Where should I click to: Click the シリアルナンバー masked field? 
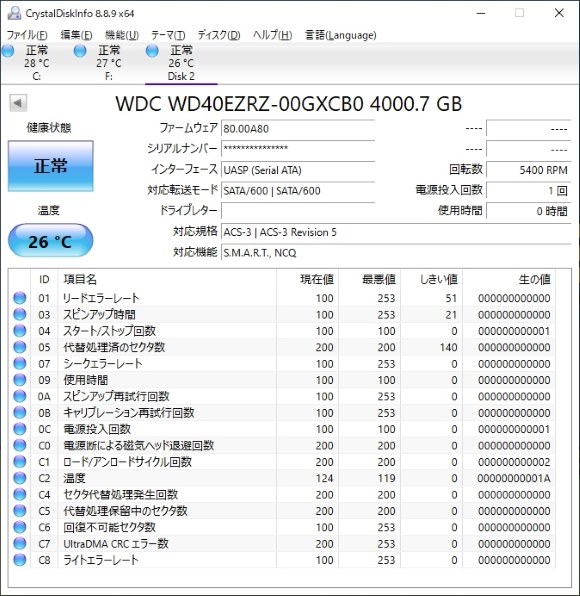click(x=298, y=148)
